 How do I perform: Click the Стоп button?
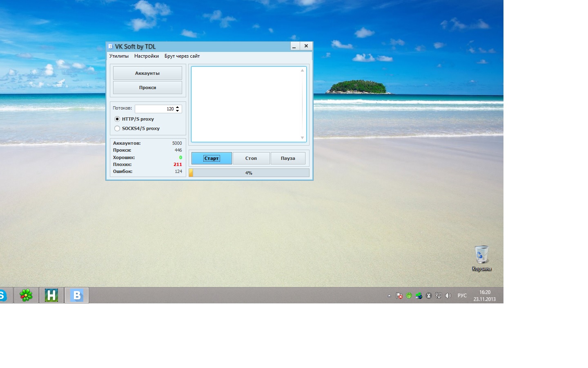(251, 158)
